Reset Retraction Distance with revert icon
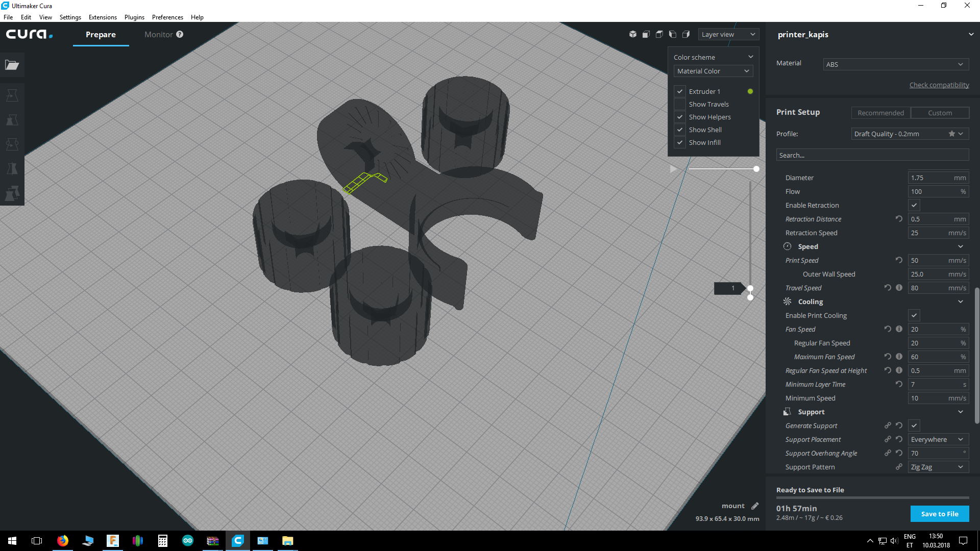 click(899, 219)
